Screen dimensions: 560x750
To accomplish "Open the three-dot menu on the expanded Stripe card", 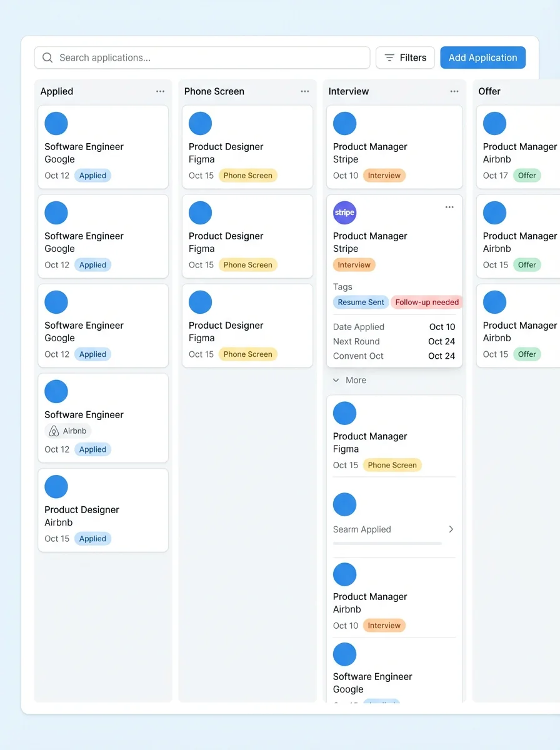I will point(449,207).
